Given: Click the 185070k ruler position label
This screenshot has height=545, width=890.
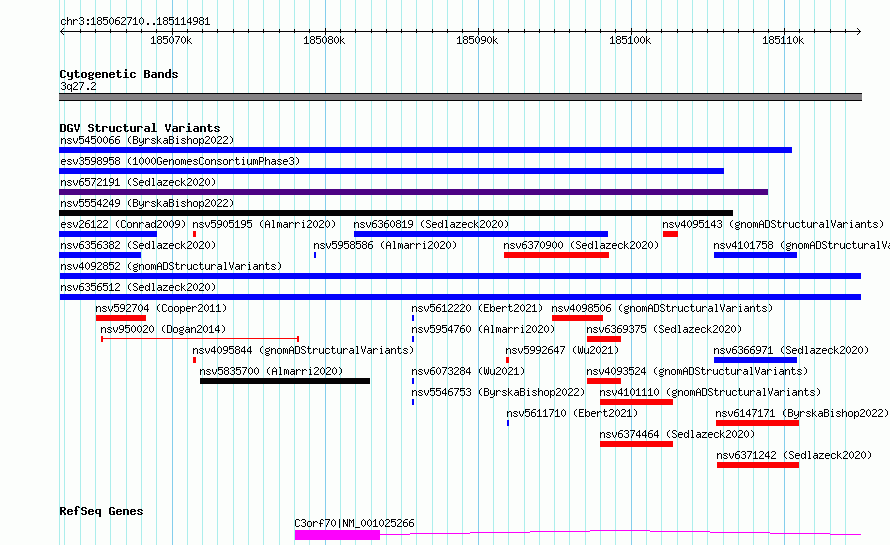Looking at the screenshot, I should 171,40.
